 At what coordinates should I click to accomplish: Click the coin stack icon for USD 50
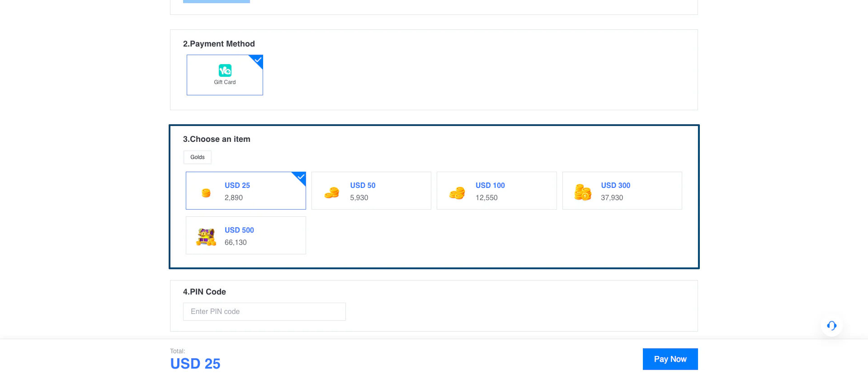coord(332,193)
